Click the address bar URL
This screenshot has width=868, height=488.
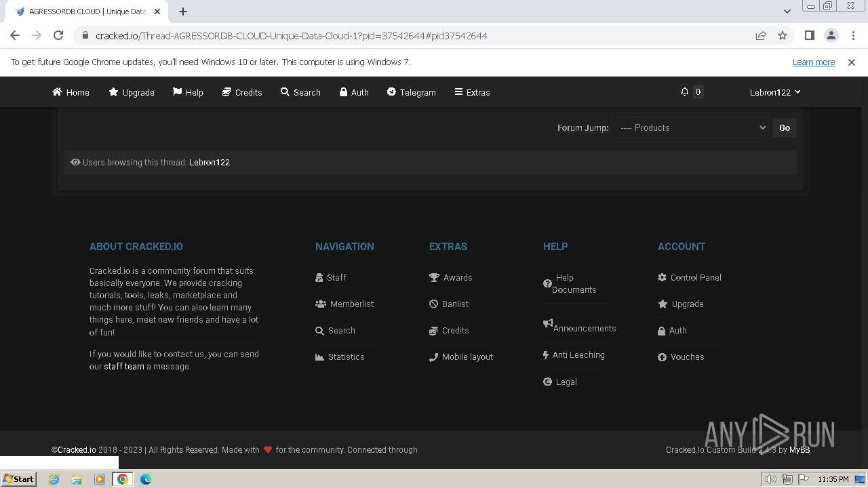tap(291, 35)
